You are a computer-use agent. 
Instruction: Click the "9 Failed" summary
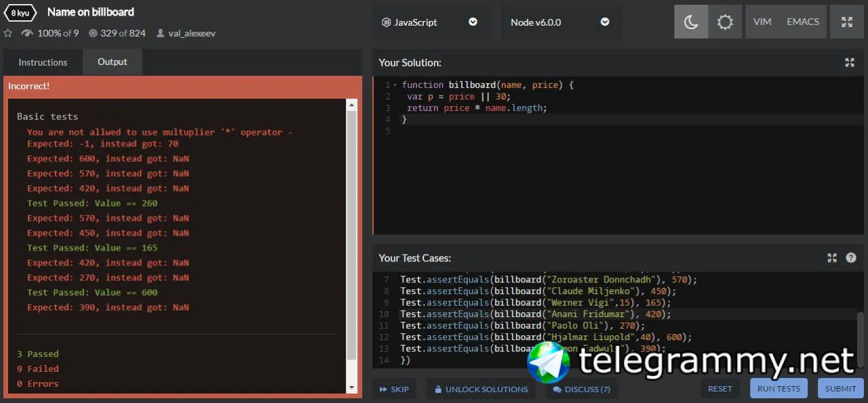(x=38, y=369)
